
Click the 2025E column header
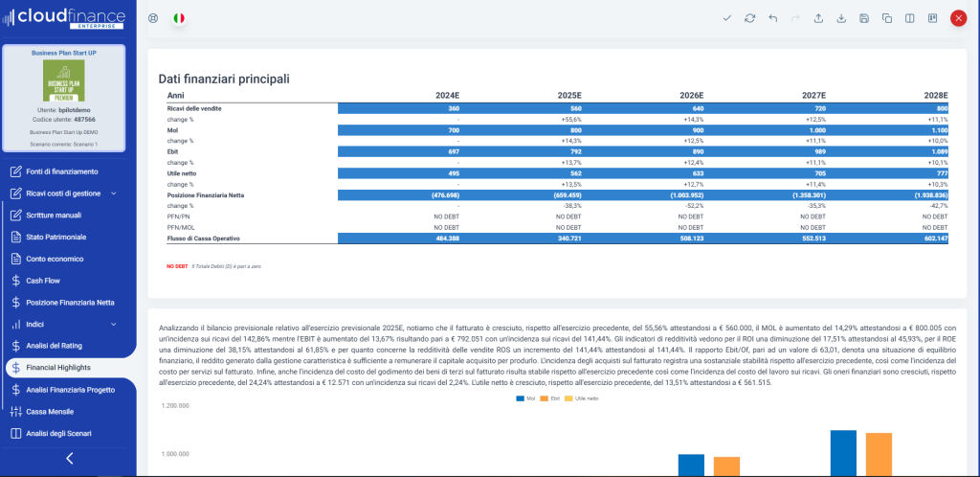(569, 96)
